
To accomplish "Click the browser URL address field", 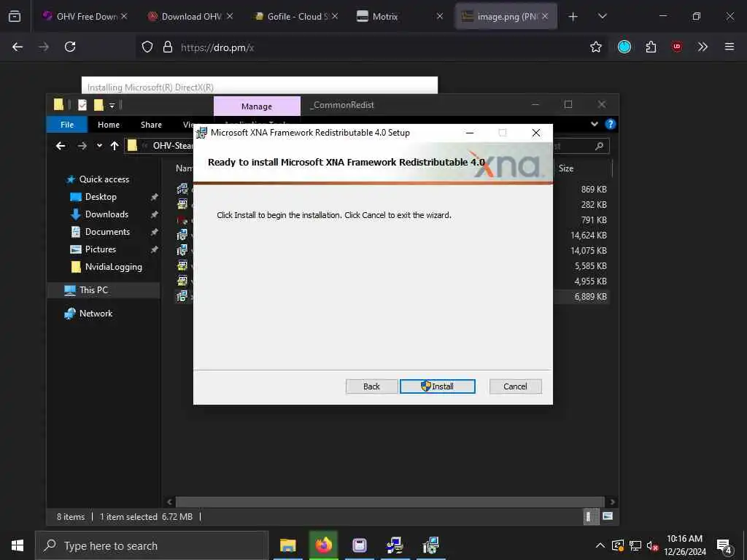I will click(x=371, y=47).
